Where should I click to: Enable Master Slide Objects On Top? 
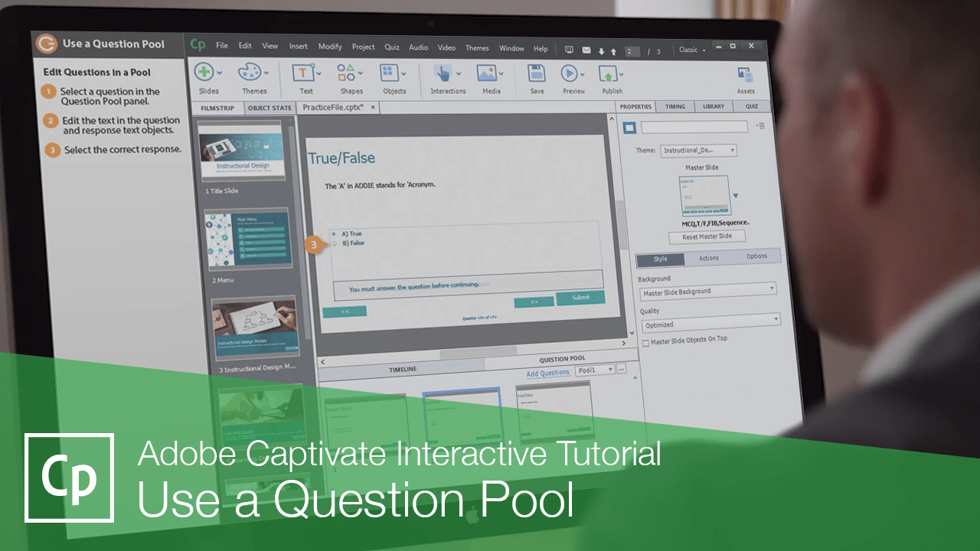tap(644, 343)
